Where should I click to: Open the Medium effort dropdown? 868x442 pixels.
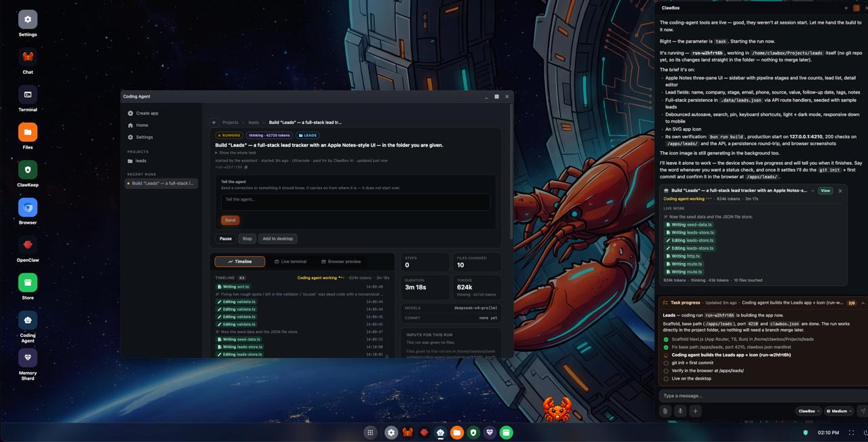click(840, 411)
